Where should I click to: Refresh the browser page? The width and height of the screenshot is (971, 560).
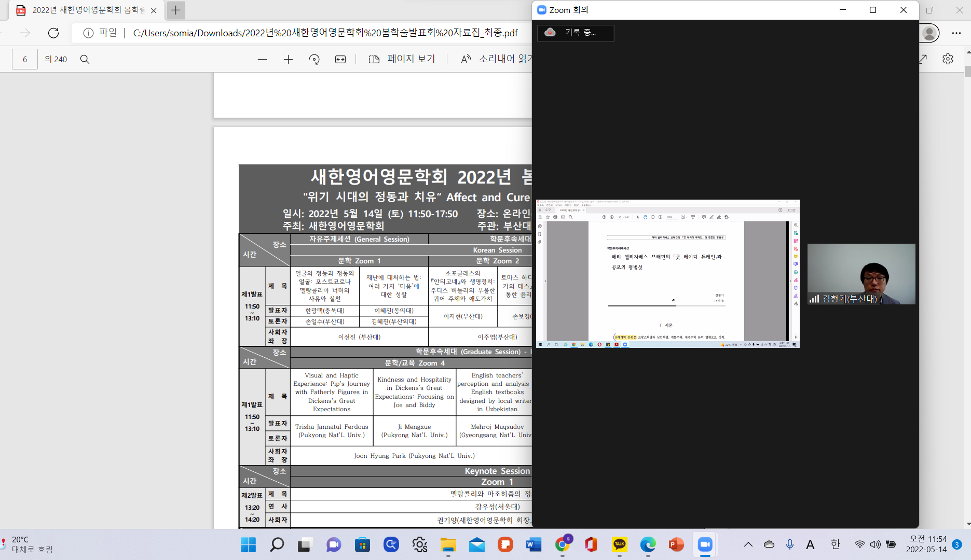coord(53,33)
